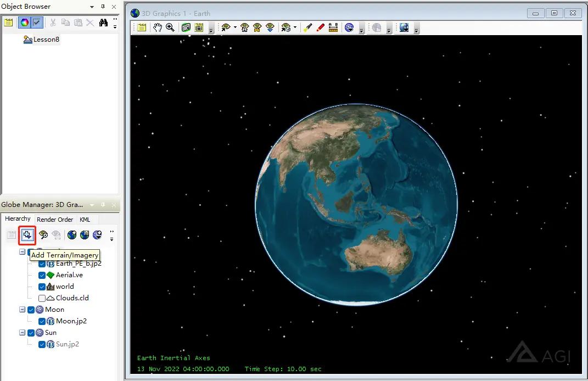Collapse the Moon tree node
The height and width of the screenshot is (381, 588).
pos(22,310)
